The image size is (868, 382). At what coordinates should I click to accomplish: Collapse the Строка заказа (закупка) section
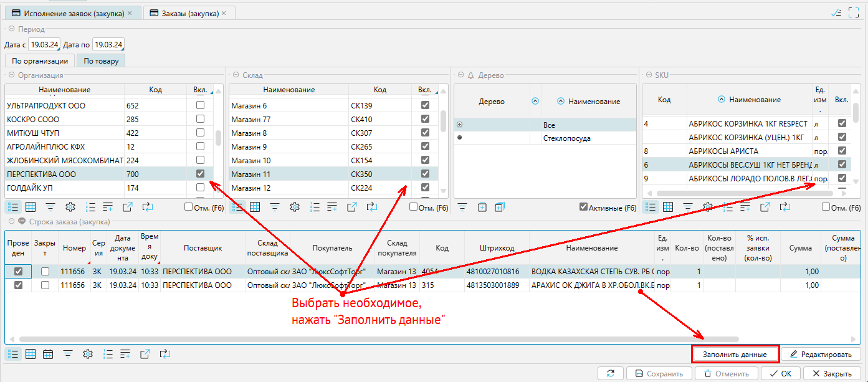(11, 221)
